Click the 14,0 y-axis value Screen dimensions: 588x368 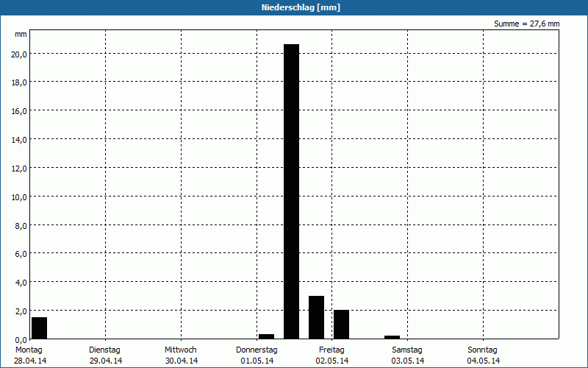[19, 140]
